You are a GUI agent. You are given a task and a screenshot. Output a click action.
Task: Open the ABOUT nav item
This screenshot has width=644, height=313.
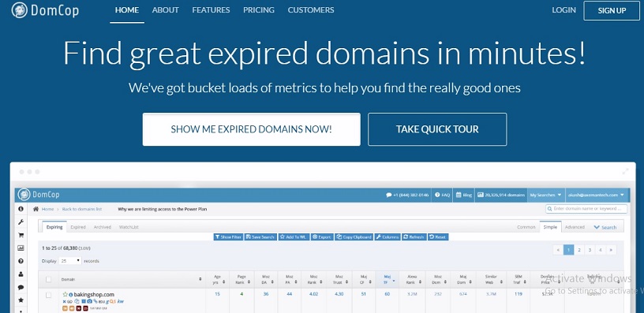(x=165, y=9)
